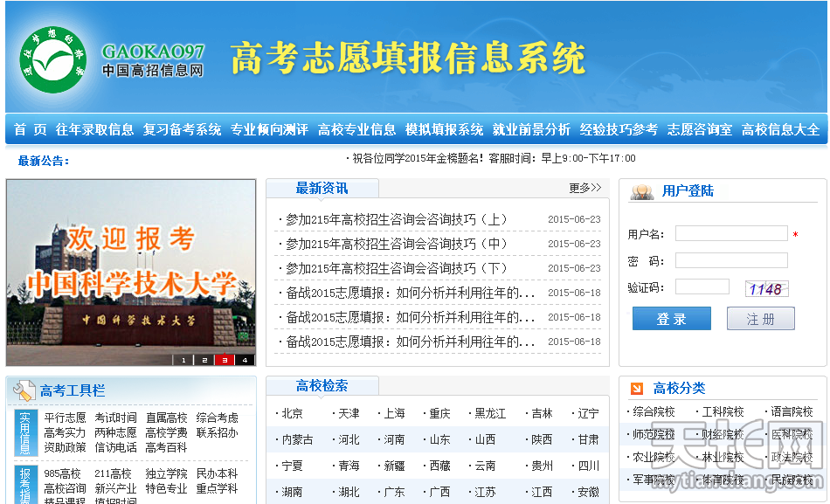
Task: Open 高校学费 tool link
Action: pos(167,432)
